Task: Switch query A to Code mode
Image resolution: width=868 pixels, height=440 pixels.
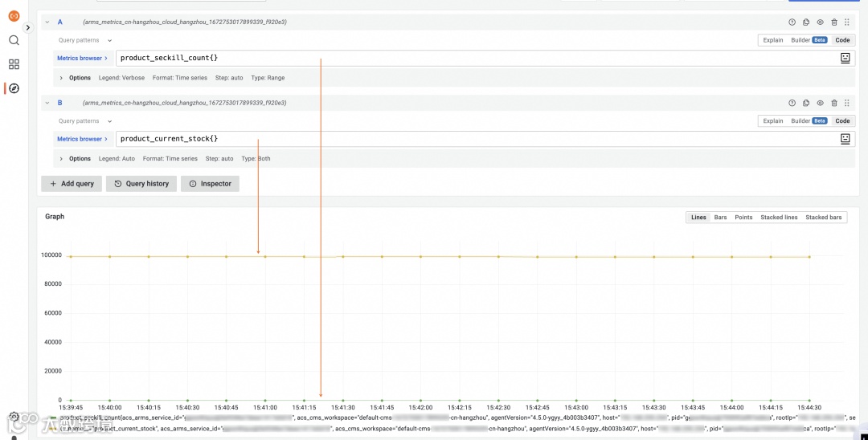Action: coord(842,40)
